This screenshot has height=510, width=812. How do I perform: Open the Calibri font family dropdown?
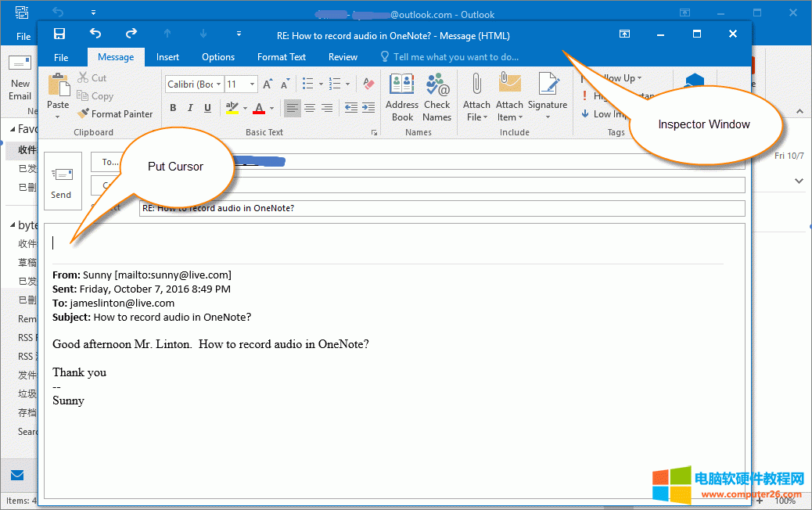click(192, 83)
